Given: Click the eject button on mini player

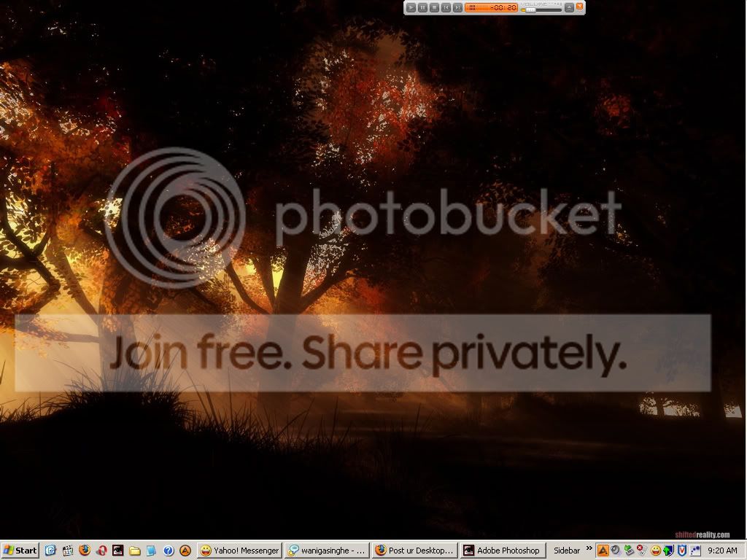Looking at the screenshot, I should 569,7.
